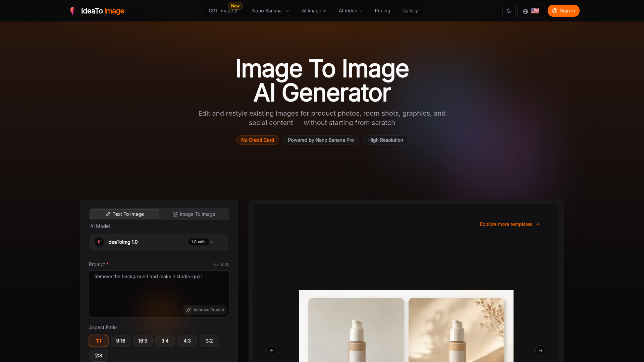The image size is (644, 362).
Task: Go to the Pricing page
Action: click(x=382, y=11)
